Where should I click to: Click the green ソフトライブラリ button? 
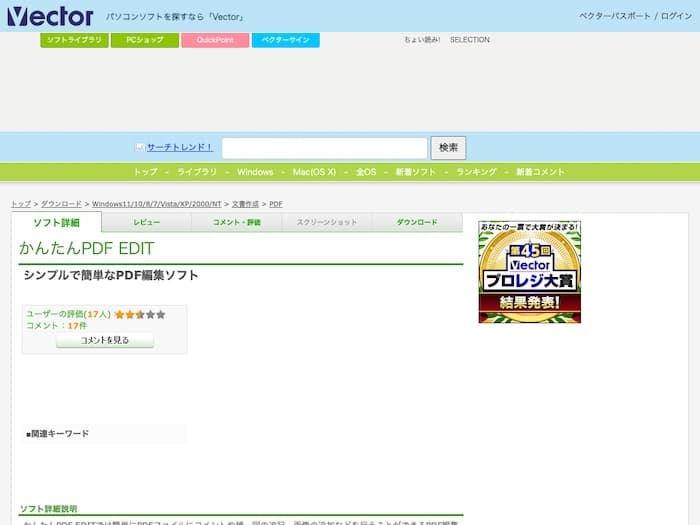point(75,40)
